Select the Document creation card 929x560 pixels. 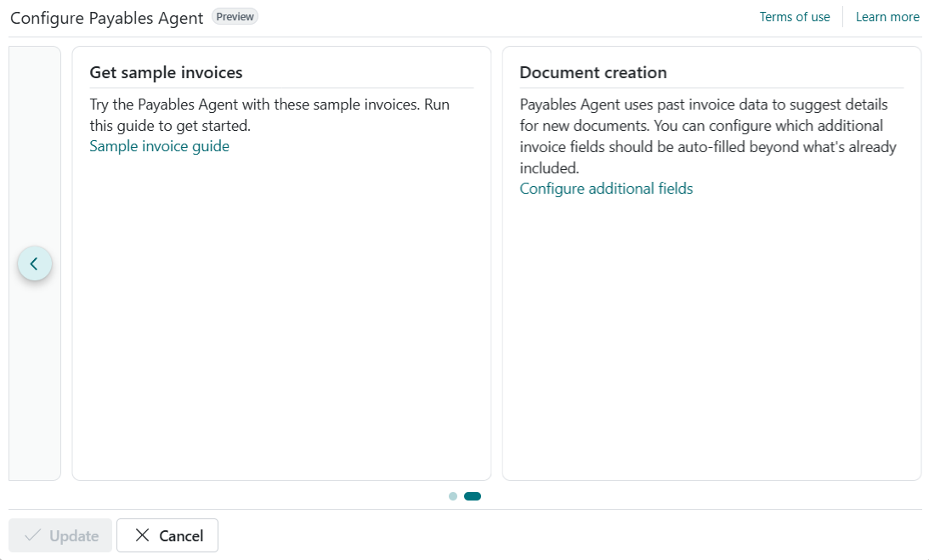point(712,263)
